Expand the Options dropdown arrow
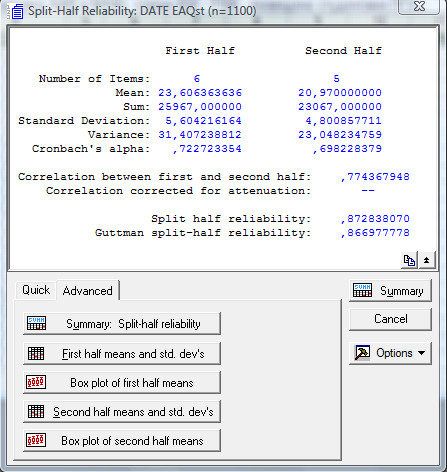This screenshot has height=472, width=447. (x=421, y=353)
